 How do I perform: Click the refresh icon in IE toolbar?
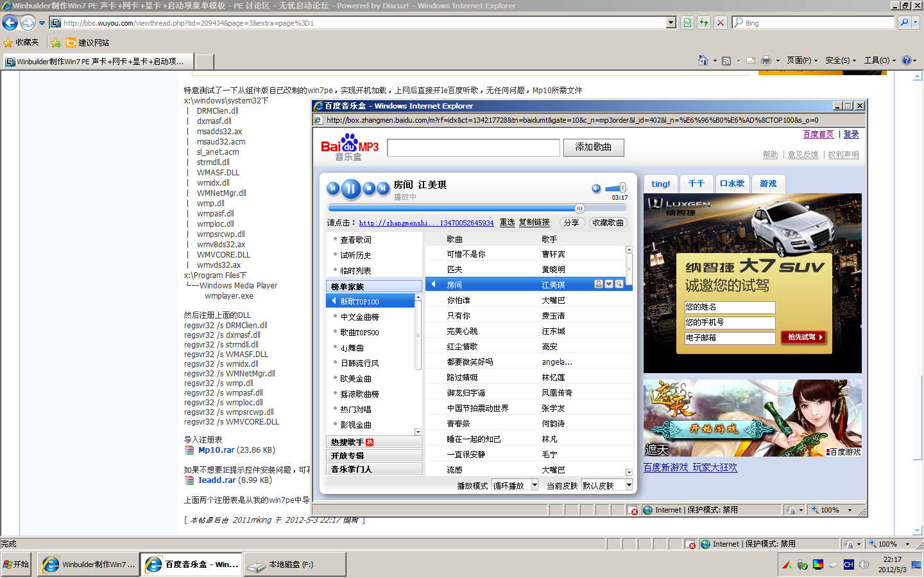[x=704, y=23]
